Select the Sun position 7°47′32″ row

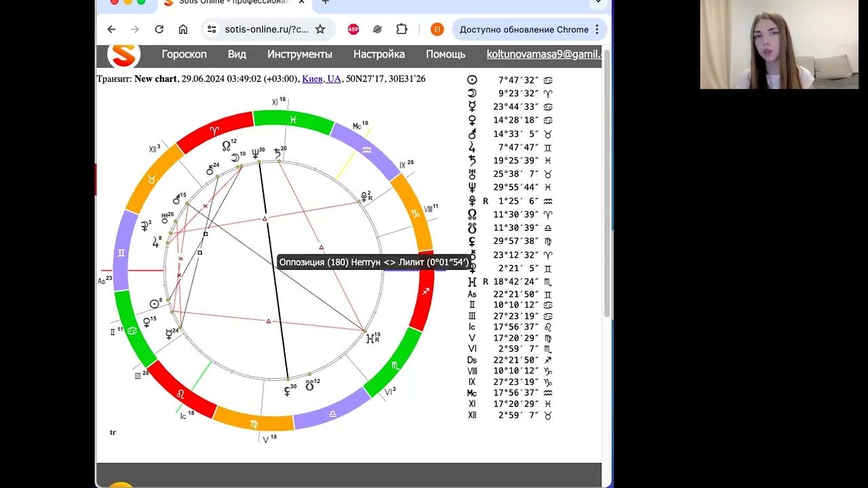pyautogui.click(x=510, y=80)
